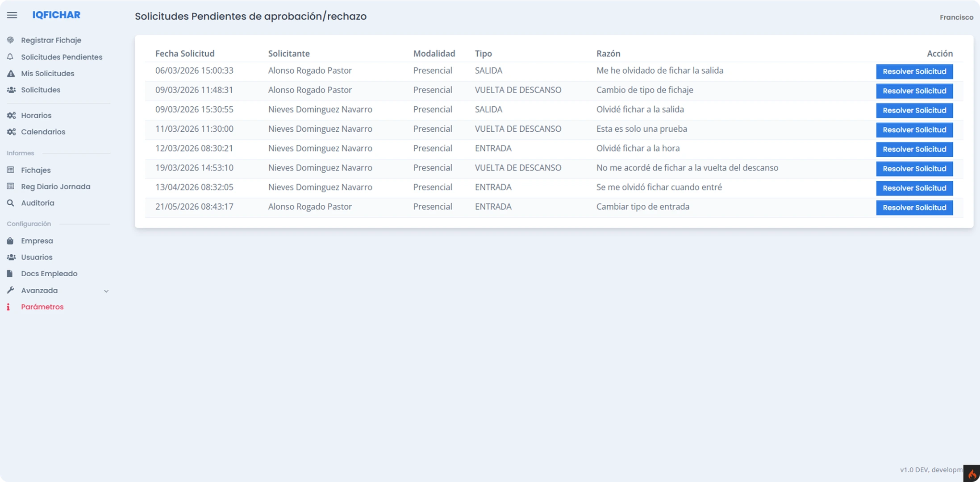Click the Solicitante column header
Viewport: 980px width, 482px height.
coord(289,54)
